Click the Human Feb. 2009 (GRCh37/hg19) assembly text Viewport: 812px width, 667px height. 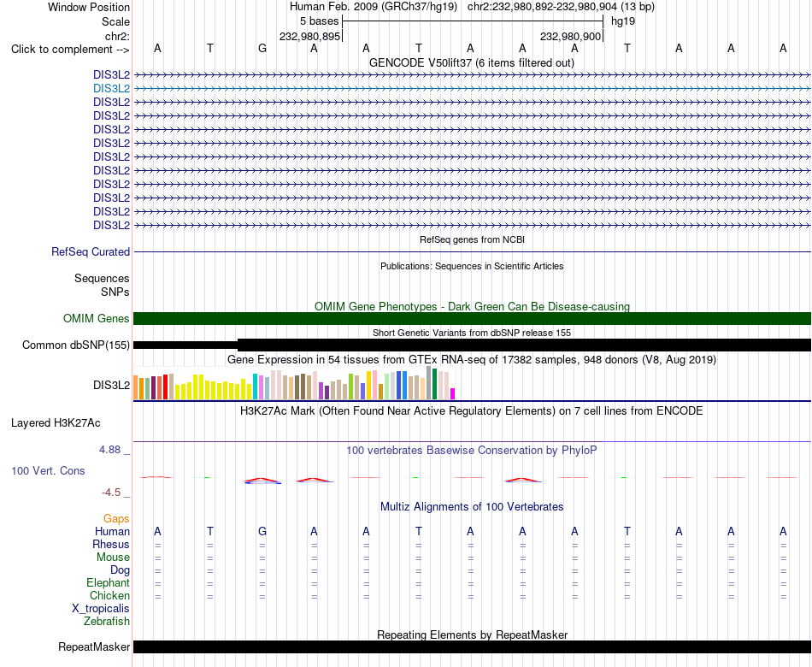(374, 7)
